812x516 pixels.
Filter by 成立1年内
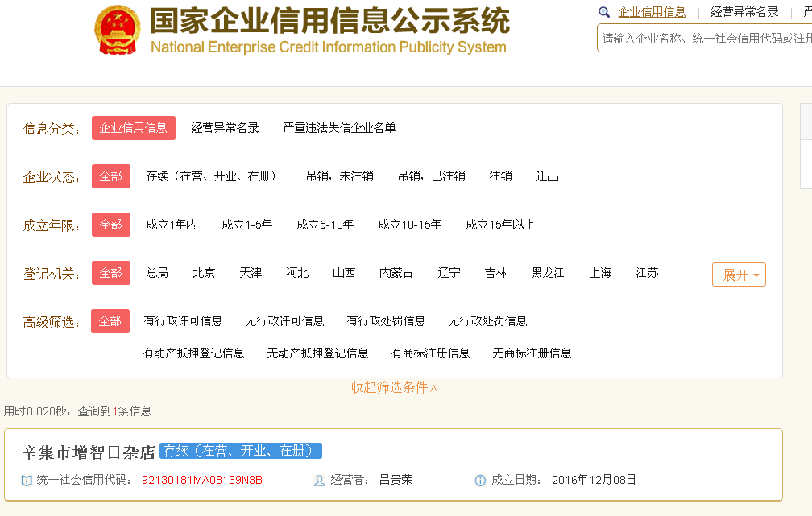tap(172, 225)
